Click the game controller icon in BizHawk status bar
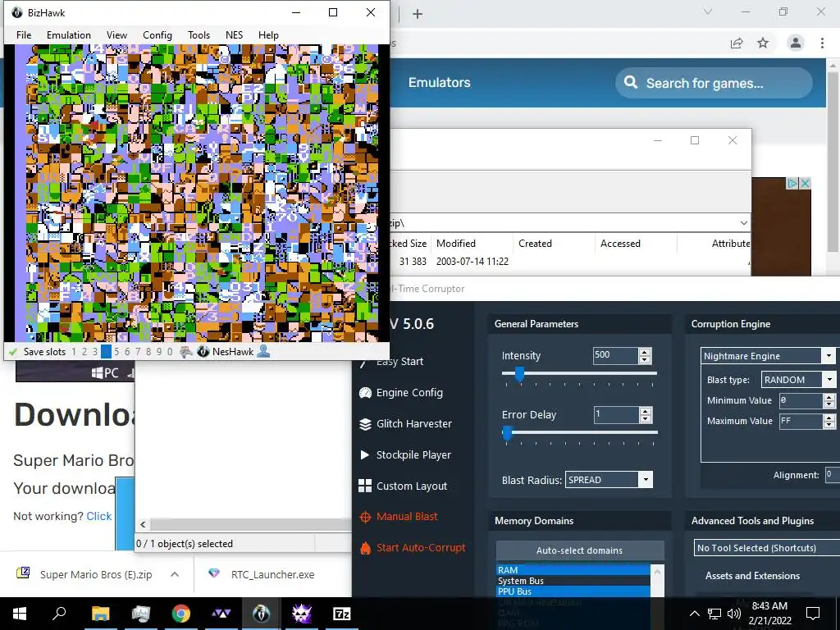This screenshot has height=630, width=840. pyautogui.click(x=186, y=352)
